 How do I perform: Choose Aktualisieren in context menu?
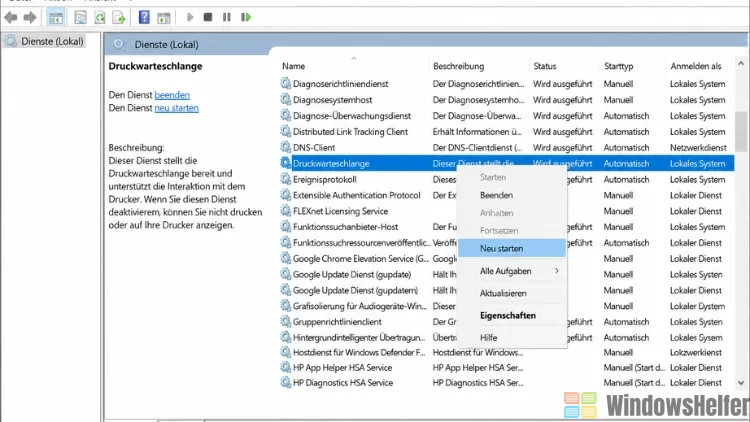pyautogui.click(x=512, y=293)
